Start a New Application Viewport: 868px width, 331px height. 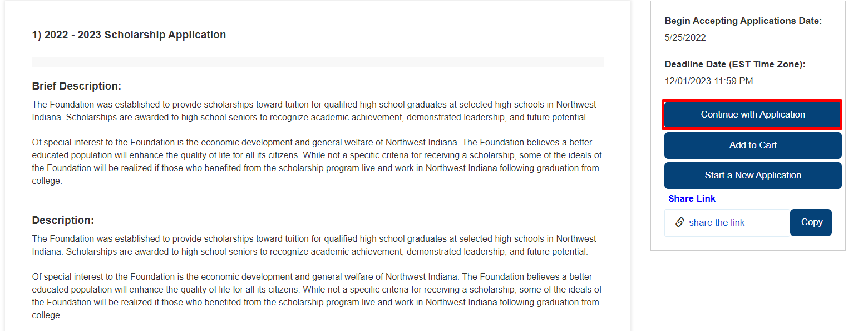pyautogui.click(x=753, y=175)
